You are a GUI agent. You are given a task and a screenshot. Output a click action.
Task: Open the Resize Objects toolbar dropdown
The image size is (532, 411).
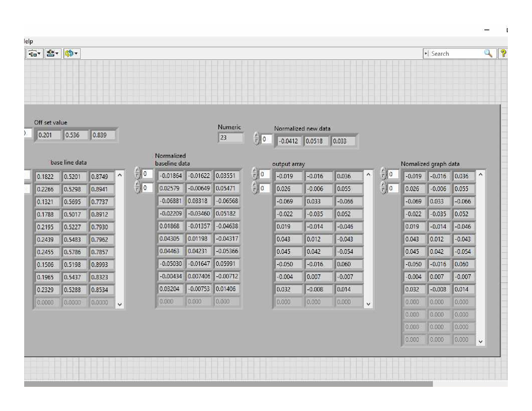coord(52,53)
